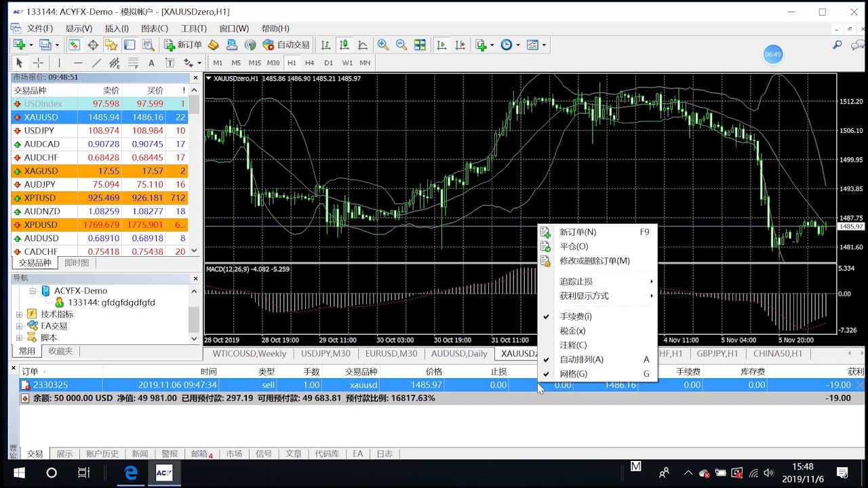The height and width of the screenshot is (488, 868).
Task: Zoom in on the chart
Action: point(383,45)
